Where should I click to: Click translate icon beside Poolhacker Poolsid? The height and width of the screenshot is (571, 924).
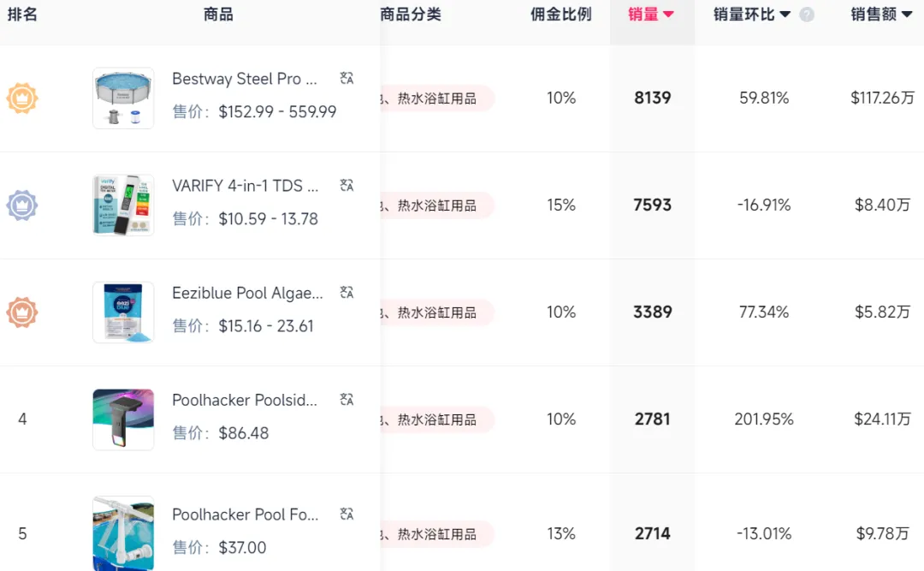[x=346, y=399]
